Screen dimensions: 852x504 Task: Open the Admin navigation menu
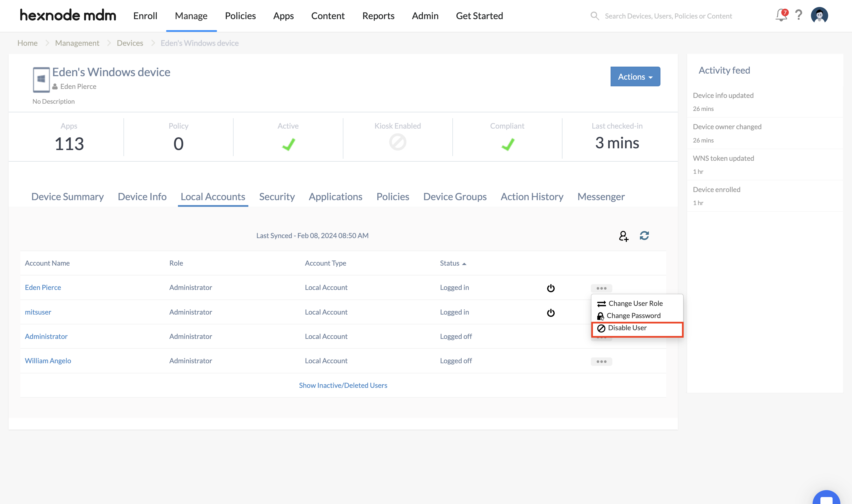pyautogui.click(x=425, y=16)
